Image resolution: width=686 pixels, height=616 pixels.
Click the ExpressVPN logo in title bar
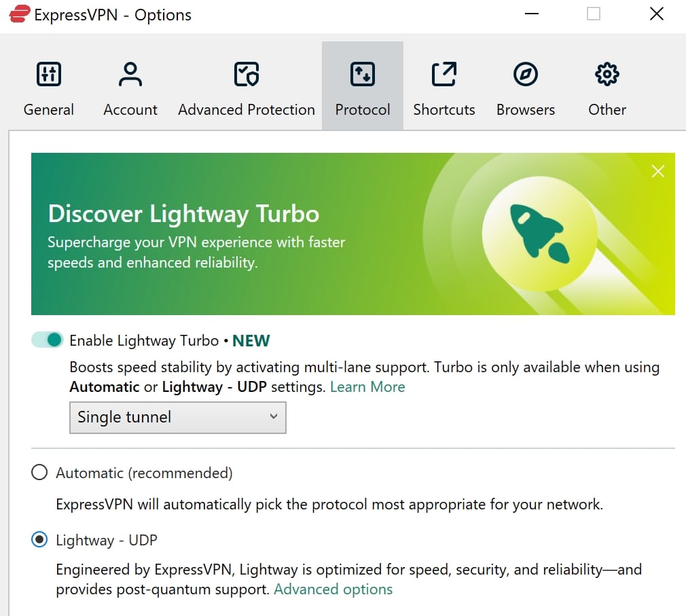[20, 14]
